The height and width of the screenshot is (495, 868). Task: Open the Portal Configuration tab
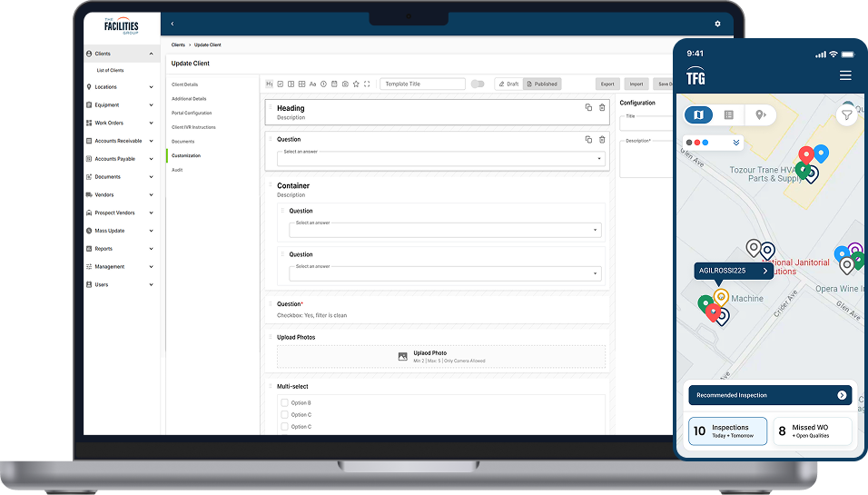click(x=192, y=113)
